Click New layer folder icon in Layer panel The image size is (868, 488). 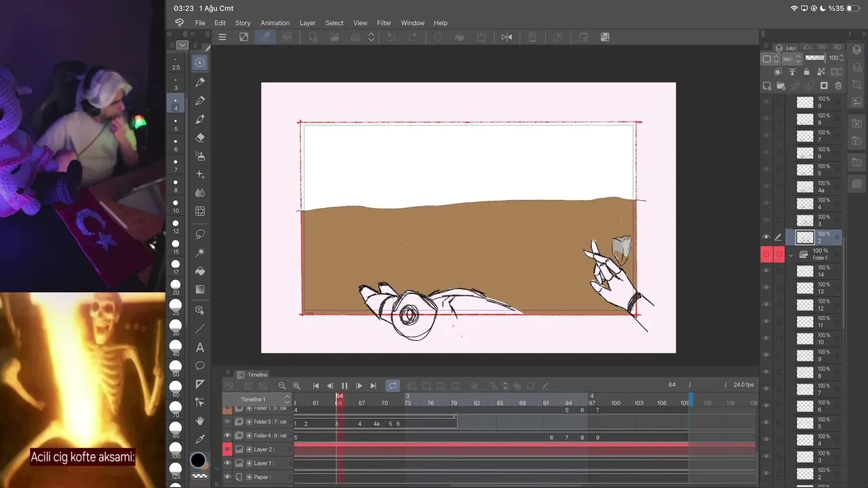(x=781, y=86)
